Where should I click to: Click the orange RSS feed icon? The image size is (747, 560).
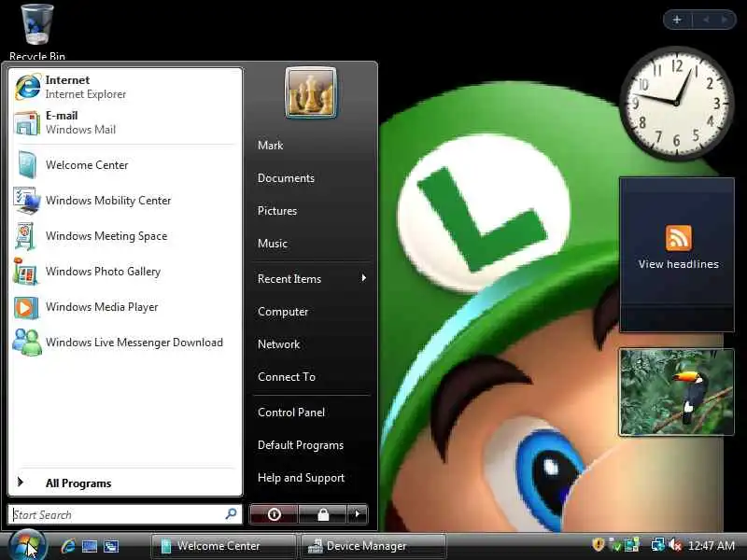(679, 238)
